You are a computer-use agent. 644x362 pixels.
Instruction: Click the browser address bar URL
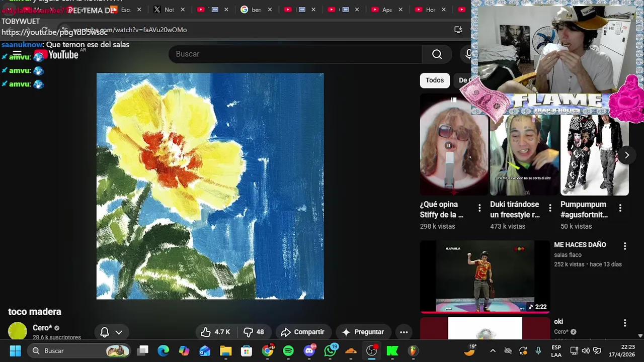pyautogui.click(x=130, y=30)
